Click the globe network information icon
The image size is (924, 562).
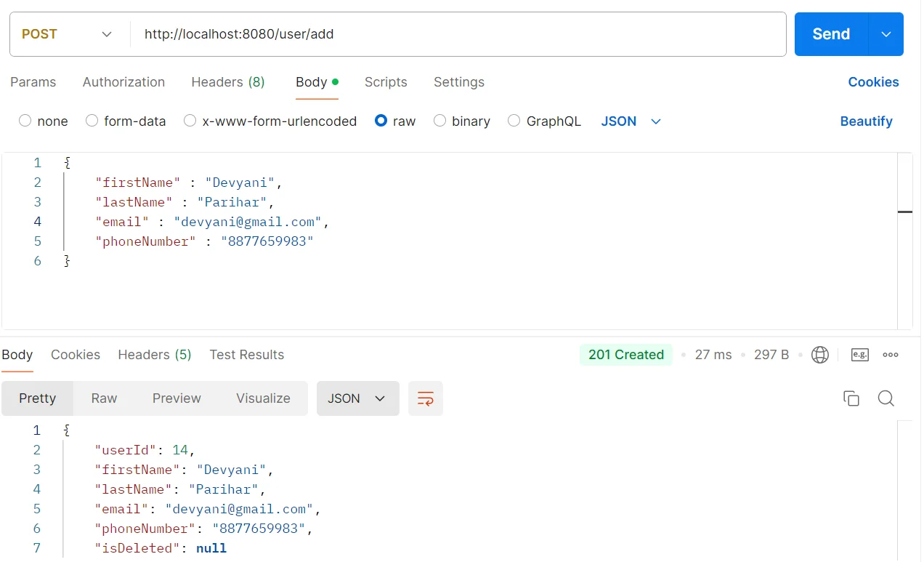820,355
